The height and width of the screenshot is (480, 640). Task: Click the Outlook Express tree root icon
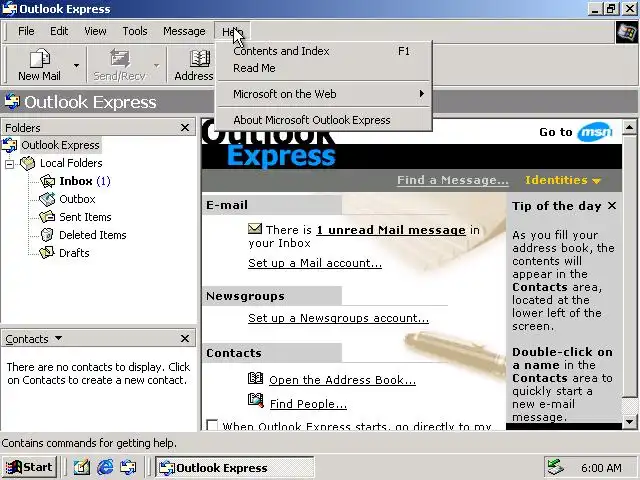[x=9, y=145]
